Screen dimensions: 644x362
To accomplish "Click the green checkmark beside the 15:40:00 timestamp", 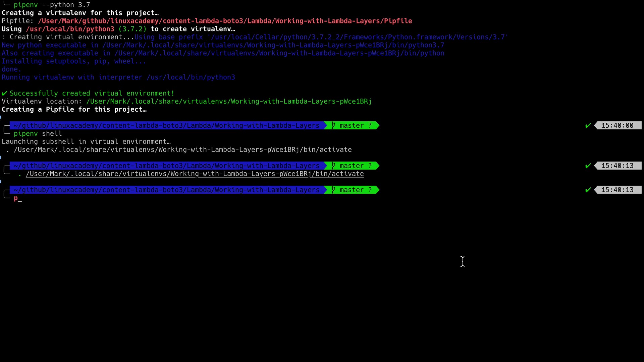I will tap(588, 126).
